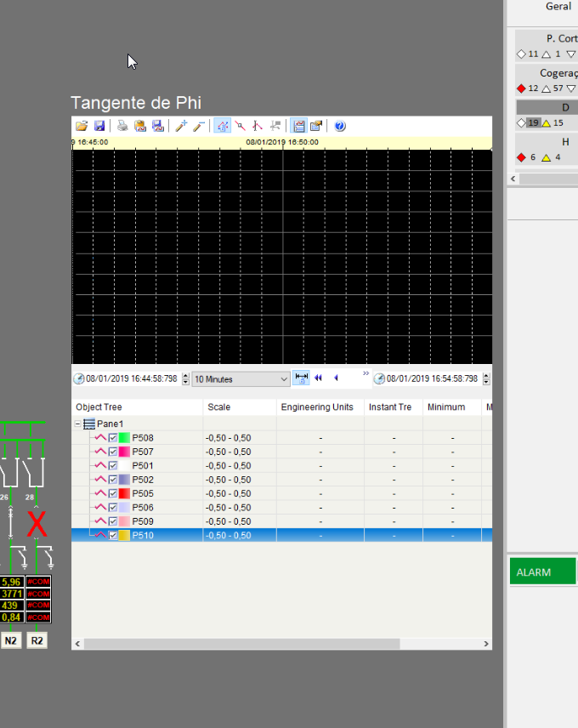Click the P508 trend line icon
578x728 pixels.
coord(100,437)
